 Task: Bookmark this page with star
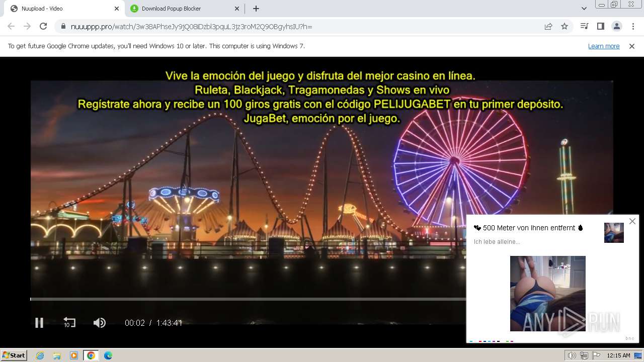pyautogui.click(x=565, y=26)
